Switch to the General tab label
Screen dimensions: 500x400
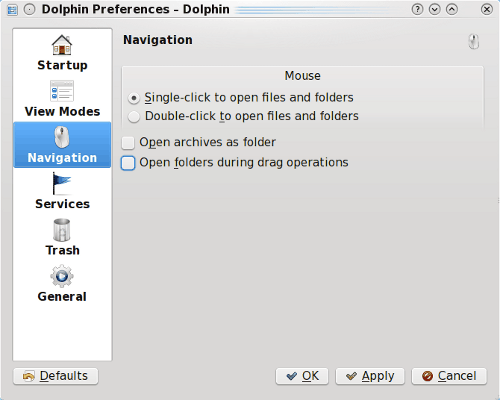62,296
